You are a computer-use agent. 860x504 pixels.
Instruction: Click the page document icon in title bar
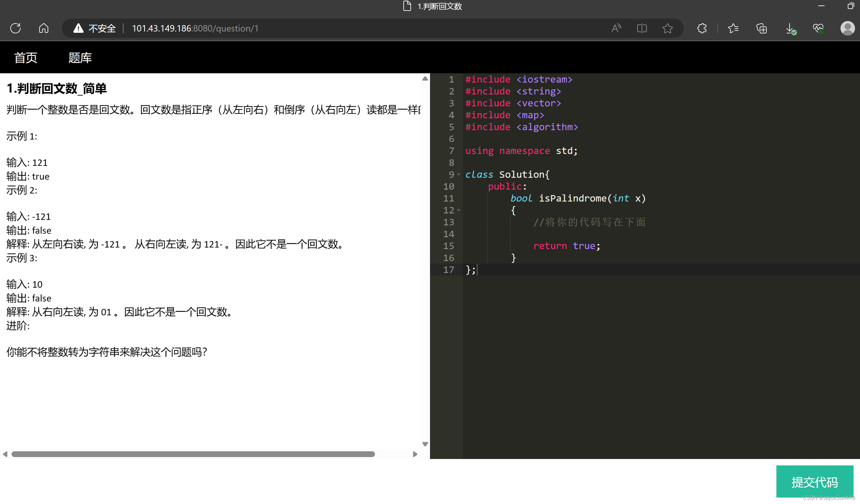(x=407, y=6)
